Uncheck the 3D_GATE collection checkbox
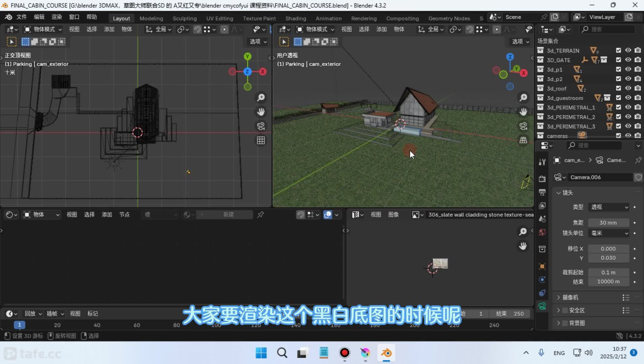 point(618,60)
